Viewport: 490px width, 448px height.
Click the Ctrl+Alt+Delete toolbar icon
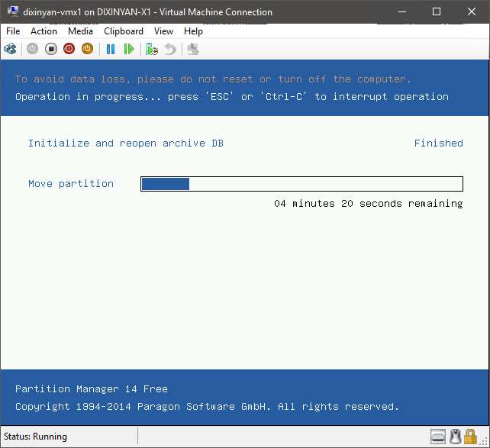pyautogui.click(x=10, y=49)
